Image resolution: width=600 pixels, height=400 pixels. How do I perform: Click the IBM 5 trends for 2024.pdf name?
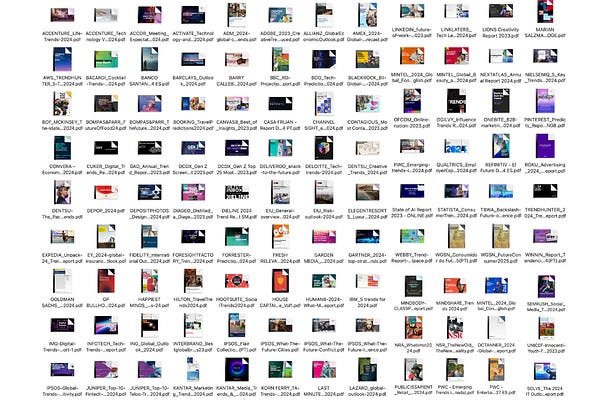click(x=367, y=302)
